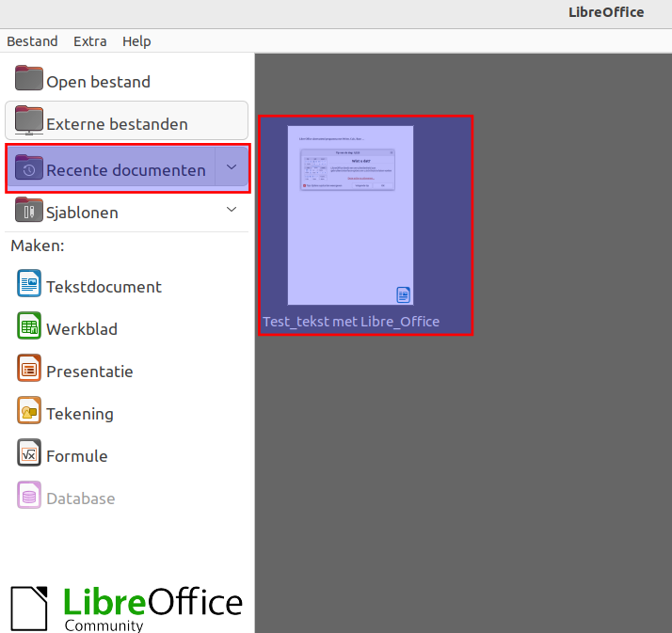Create a new Tekstdocument via its label
This screenshot has height=633, width=672.
(104, 287)
